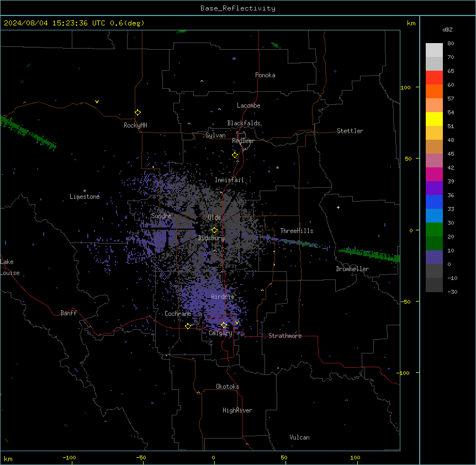Viewport: 476px width, 465px height.
Task: Click the yellow V marker northwest of RockyMH
Action: [97, 102]
